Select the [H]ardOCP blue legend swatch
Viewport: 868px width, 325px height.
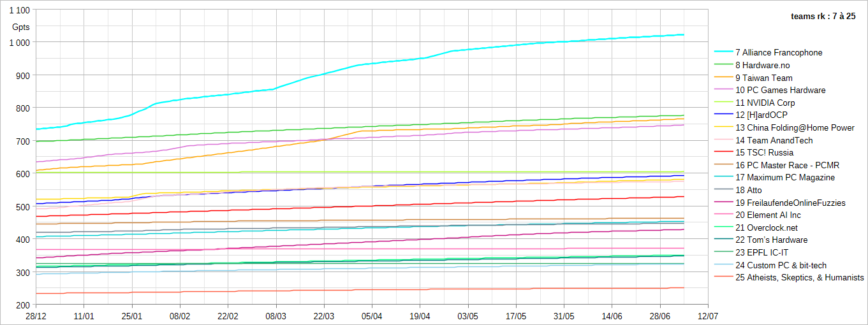[723, 115]
